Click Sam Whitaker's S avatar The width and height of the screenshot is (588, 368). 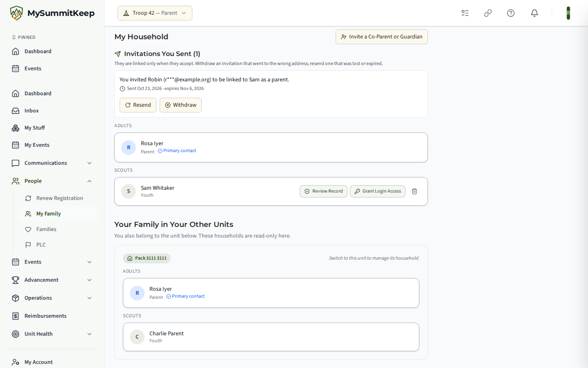pos(129,191)
